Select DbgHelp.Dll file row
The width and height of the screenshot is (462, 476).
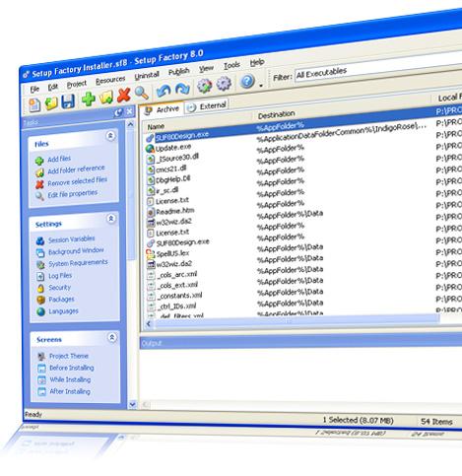(x=173, y=179)
